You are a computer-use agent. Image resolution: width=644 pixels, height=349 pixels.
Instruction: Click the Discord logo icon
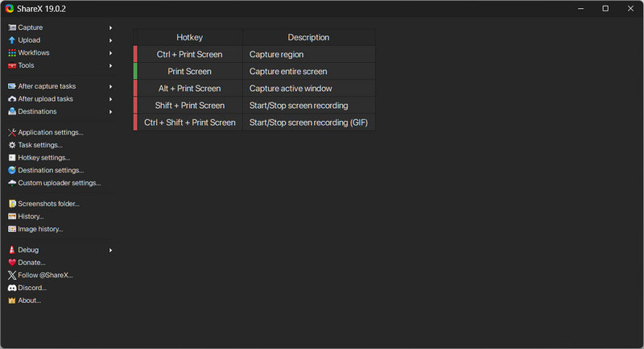(x=12, y=288)
